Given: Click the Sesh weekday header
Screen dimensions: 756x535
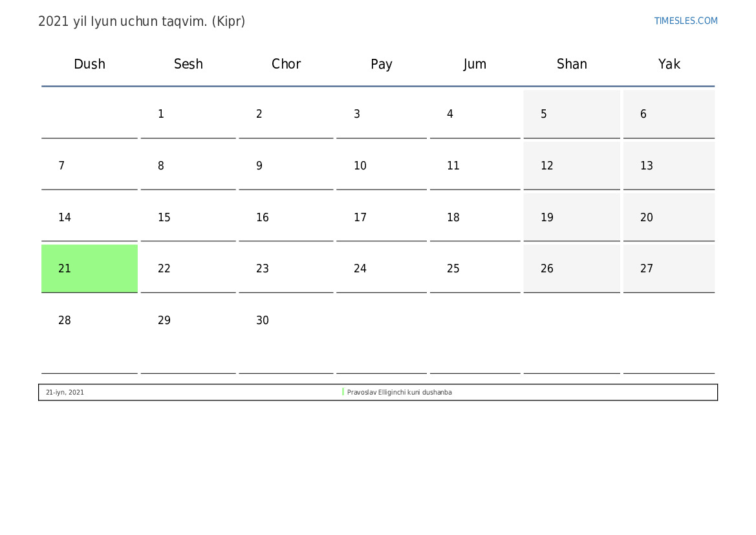Looking at the screenshot, I should coord(188,64).
